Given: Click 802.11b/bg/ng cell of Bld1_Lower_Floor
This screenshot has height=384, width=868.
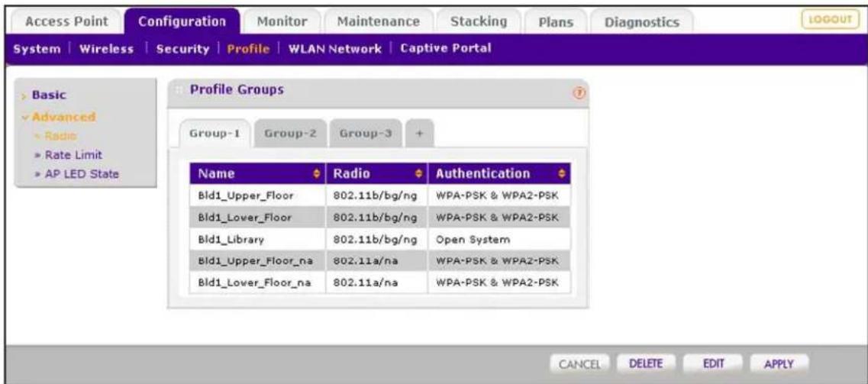Looking at the screenshot, I should point(376,218).
